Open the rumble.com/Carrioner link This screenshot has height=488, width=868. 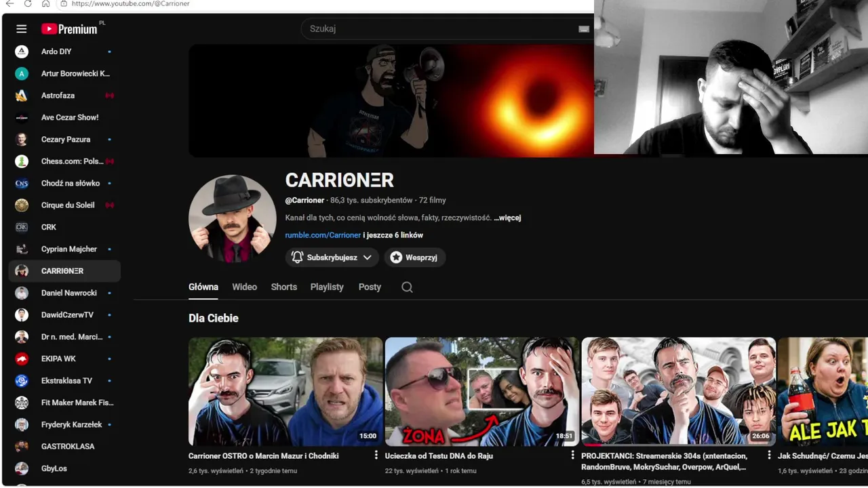pos(323,235)
